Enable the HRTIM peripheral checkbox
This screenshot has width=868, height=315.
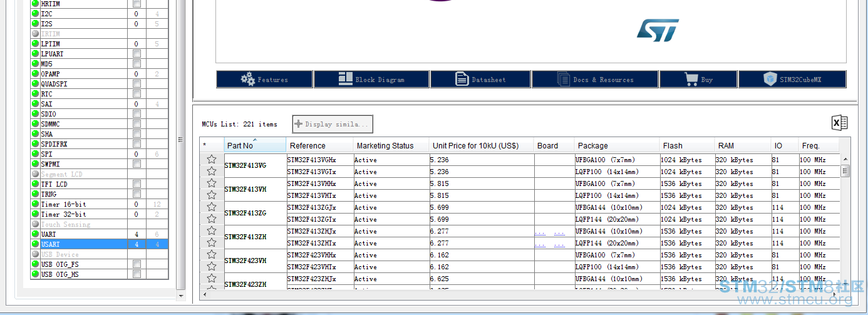(137, 4)
